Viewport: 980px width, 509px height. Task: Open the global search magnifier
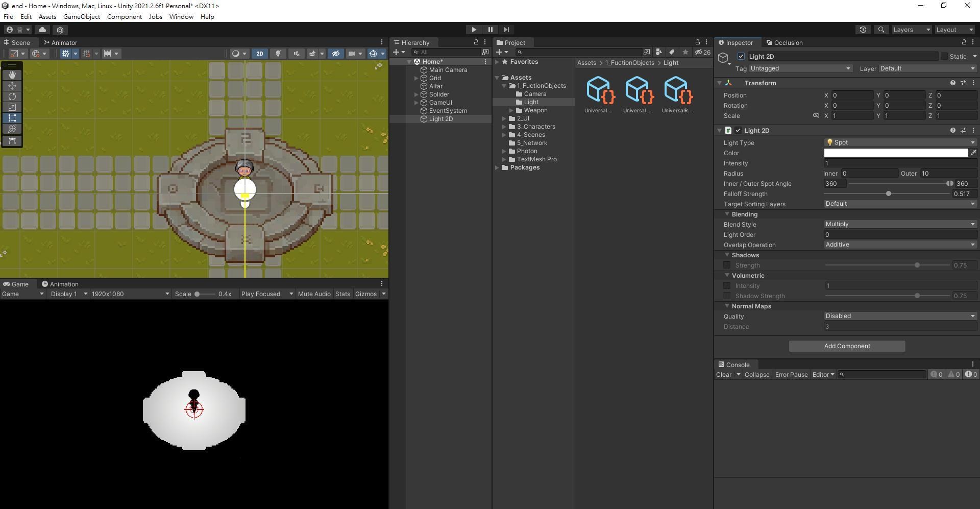pyautogui.click(x=881, y=30)
